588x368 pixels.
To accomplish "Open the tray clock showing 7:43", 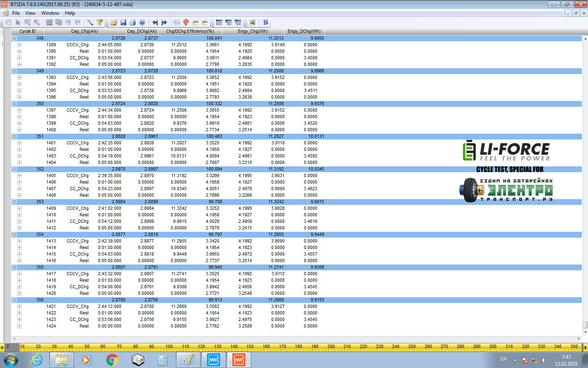I will pyautogui.click(x=566, y=360).
